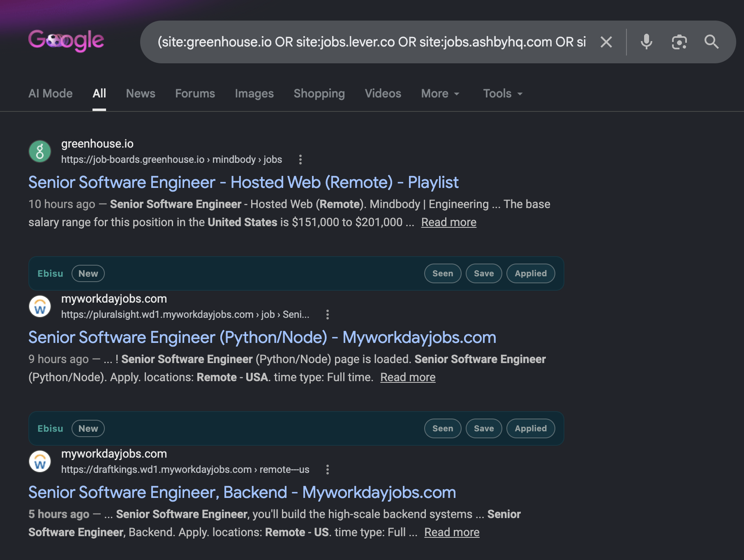Open Senior Software Engineer (Python/Node) result
This screenshot has height=560, width=744.
[262, 337]
